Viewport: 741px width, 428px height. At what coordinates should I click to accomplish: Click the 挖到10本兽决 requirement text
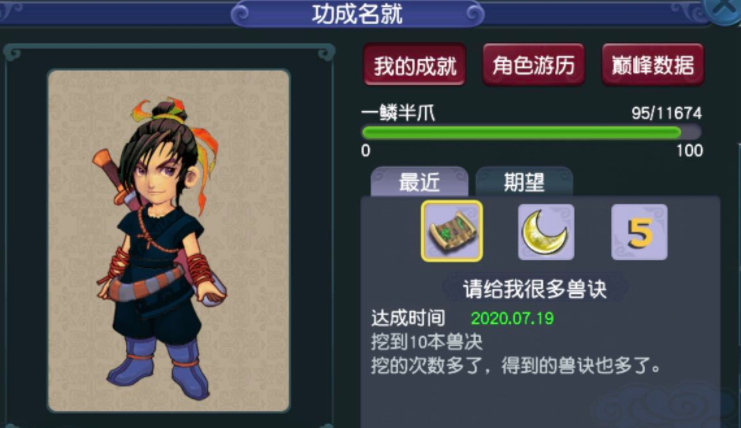pos(426,342)
